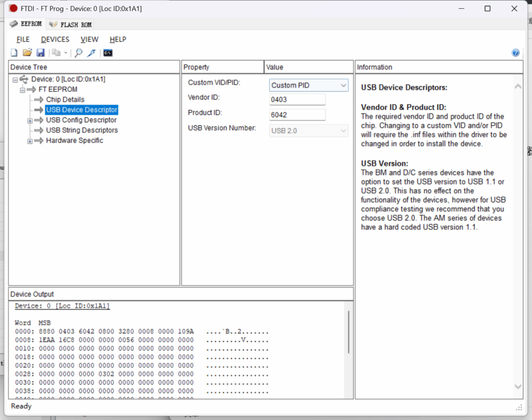
Task: Click the 0028: row address in Device Output
Action: [x=24, y=374]
